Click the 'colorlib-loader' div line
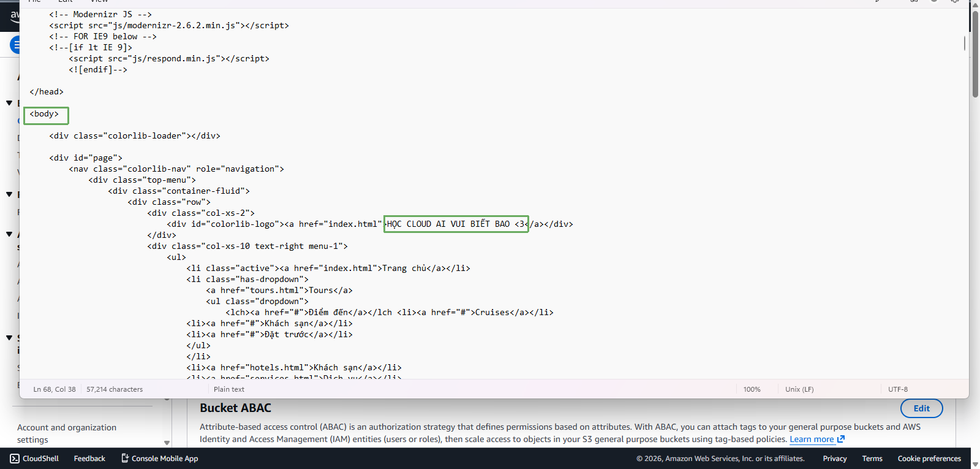980x469 pixels. (135, 136)
